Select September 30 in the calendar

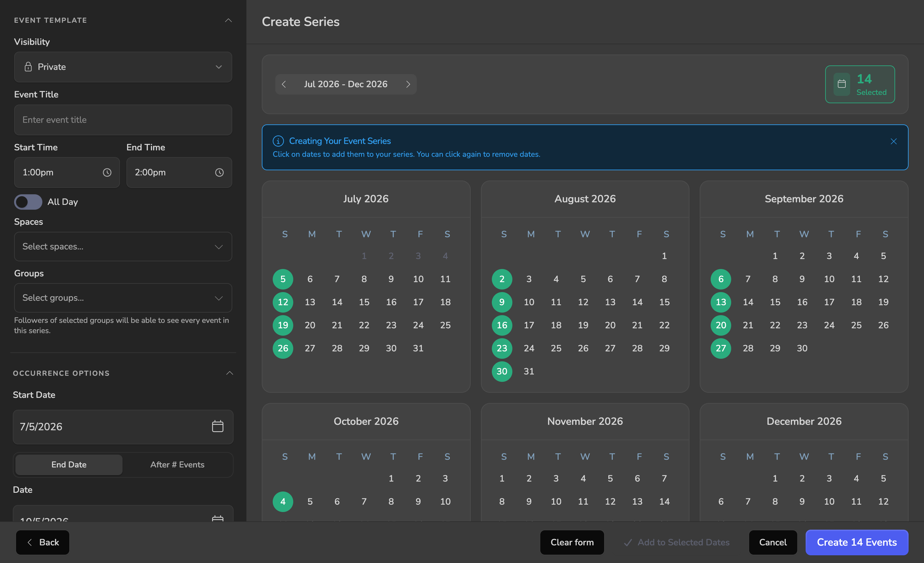coord(802,348)
